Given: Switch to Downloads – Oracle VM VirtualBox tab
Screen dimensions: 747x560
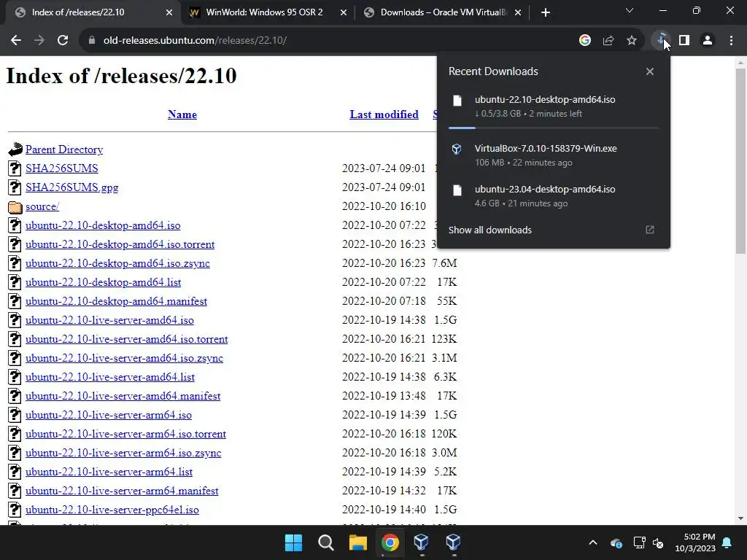Looking at the screenshot, I should 443,12.
